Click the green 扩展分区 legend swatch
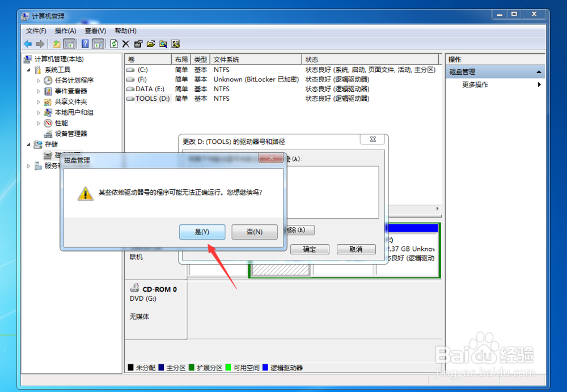The image size is (567, 392). coord(192,368)
